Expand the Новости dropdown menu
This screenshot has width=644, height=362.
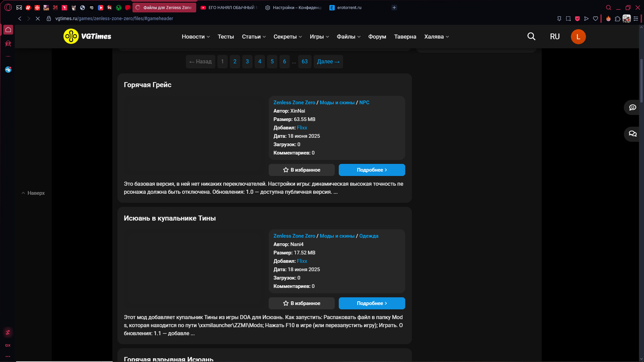pyautogui.click(x=196, y=37)
